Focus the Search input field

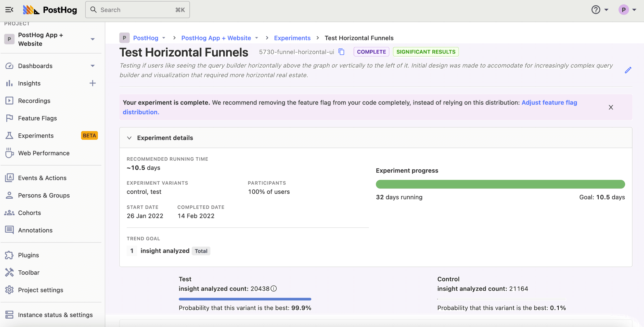pos(137,10)
